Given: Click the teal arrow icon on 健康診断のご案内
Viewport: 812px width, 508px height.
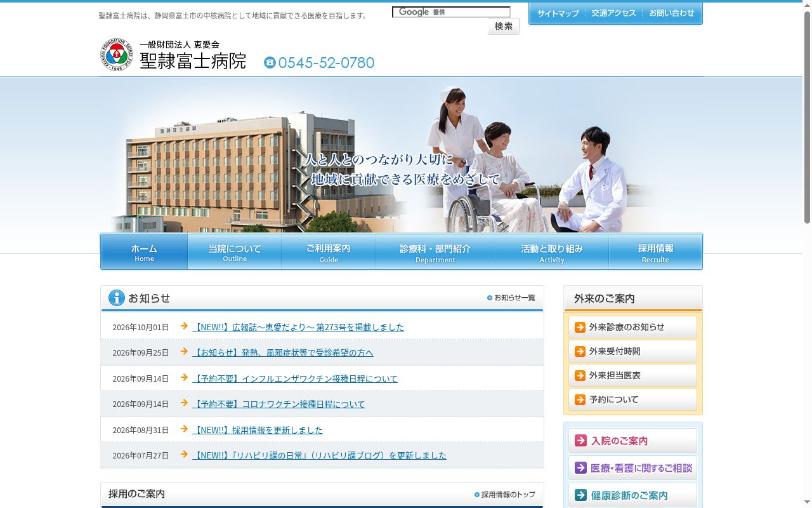Looking at the screenshot, I should pos(580,495).
